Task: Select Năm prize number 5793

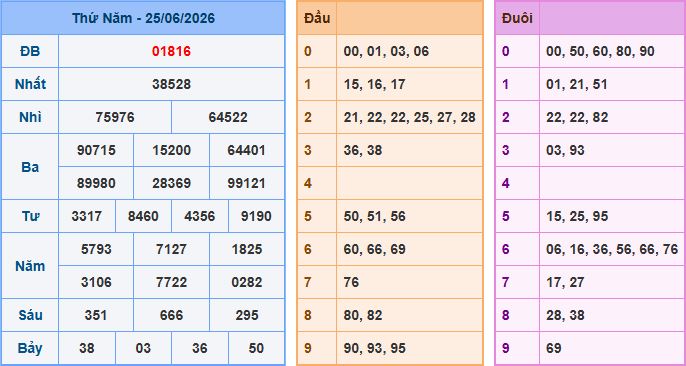Action: click(x=96, y=249)
